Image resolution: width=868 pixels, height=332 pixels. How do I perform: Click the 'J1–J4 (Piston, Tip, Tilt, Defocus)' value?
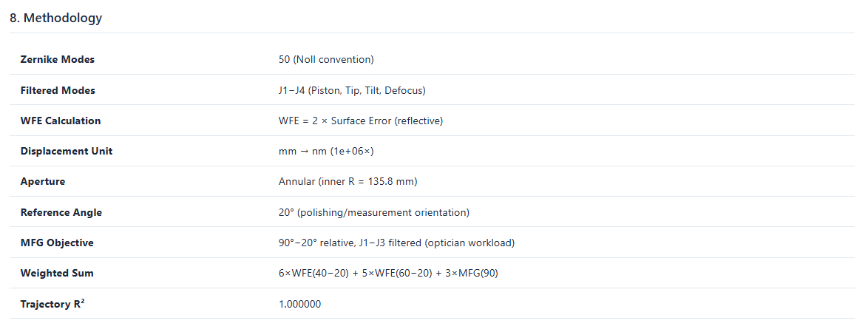pyautogui.click(x=352, y=90)
